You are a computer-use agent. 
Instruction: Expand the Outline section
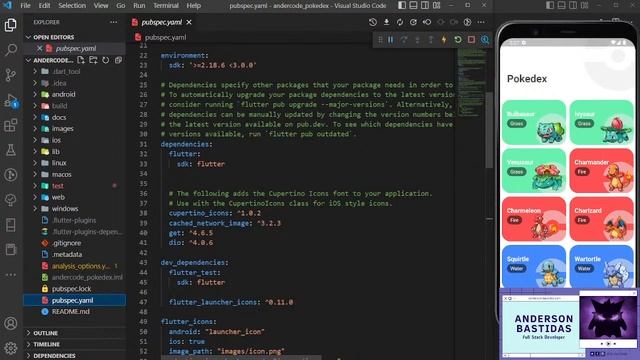pyautogui.click(x=75, y=333)
